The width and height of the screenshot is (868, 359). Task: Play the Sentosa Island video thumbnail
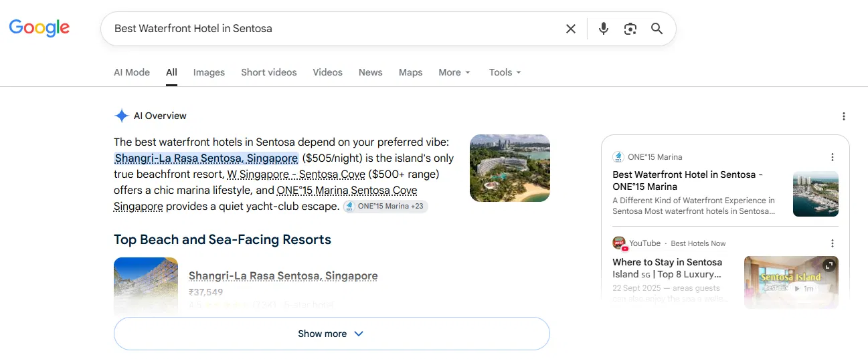coord(791,282)
